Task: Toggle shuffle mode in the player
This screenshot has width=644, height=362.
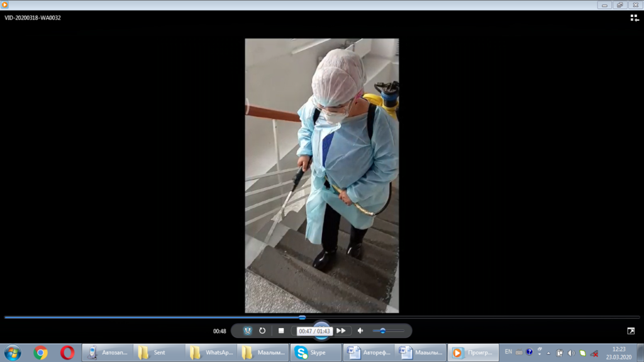Action: [248, 331]
